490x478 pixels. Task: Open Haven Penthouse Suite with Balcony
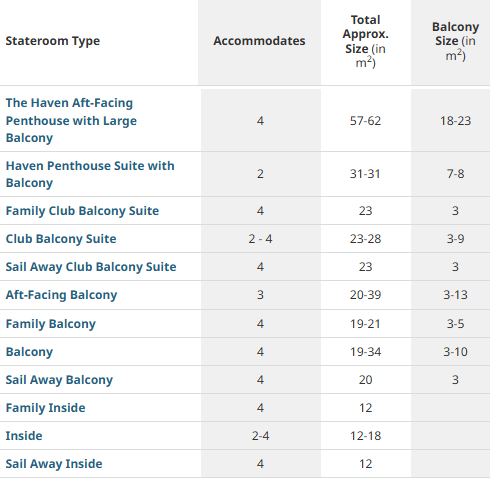90,174
